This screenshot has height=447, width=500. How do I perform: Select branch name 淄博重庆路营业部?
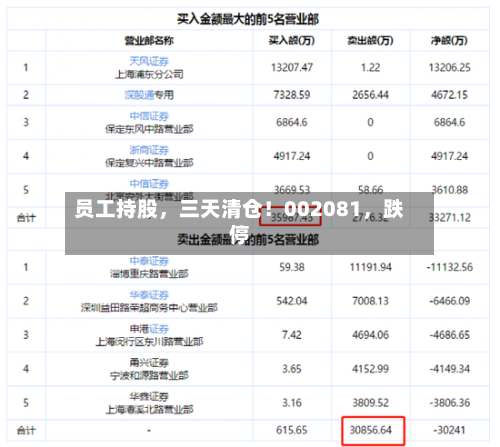pyautogui.click(x=149, y=274)
